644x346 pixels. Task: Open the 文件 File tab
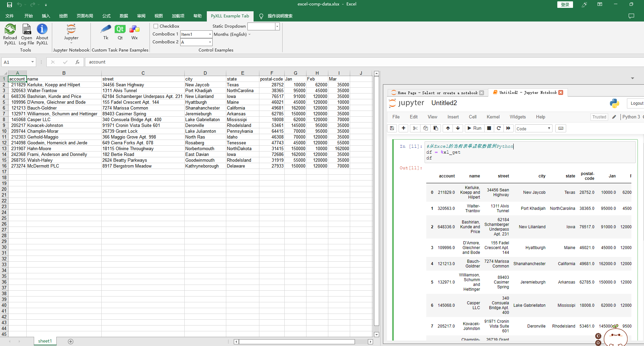10,16
